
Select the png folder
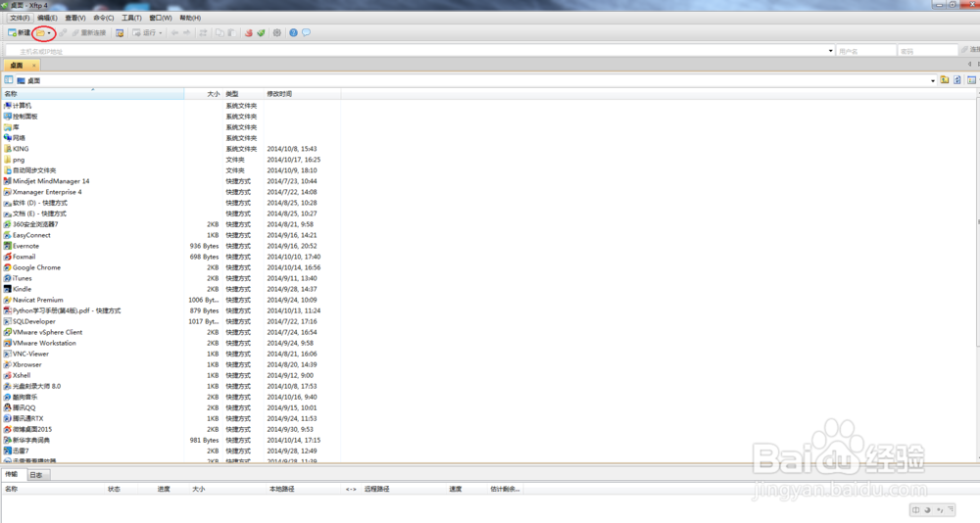(x=15, y=160)
